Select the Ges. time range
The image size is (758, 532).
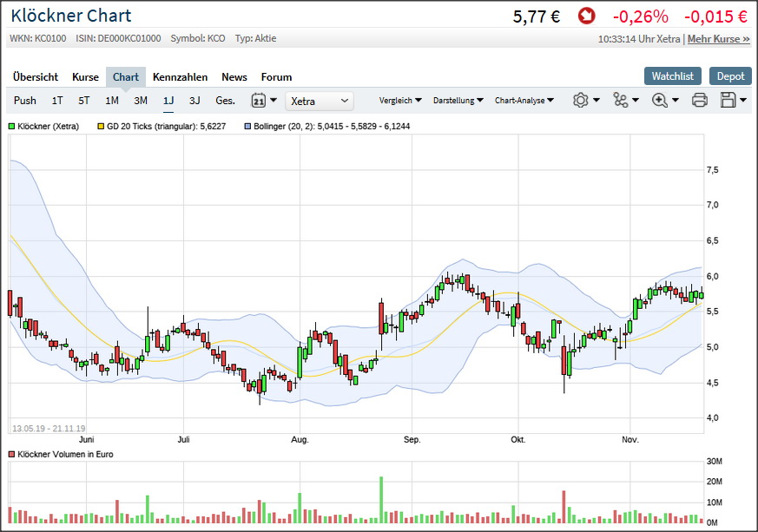click(x=225, y=101)
